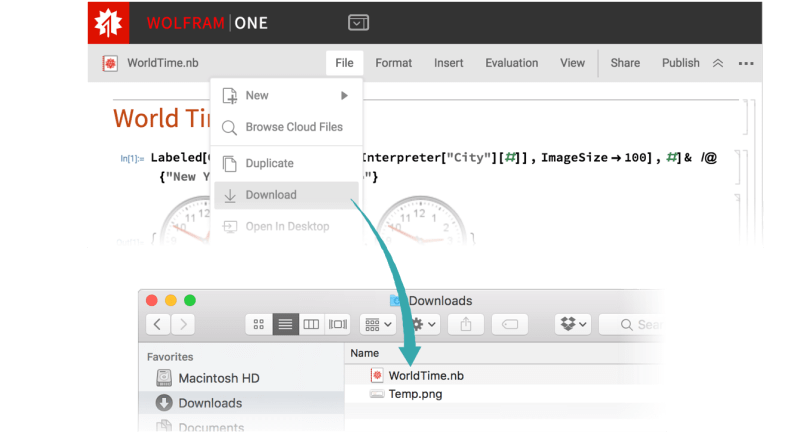Select Download from the File menu
The width and height of the screenshot is (800, 432).
tap(286, 195)
